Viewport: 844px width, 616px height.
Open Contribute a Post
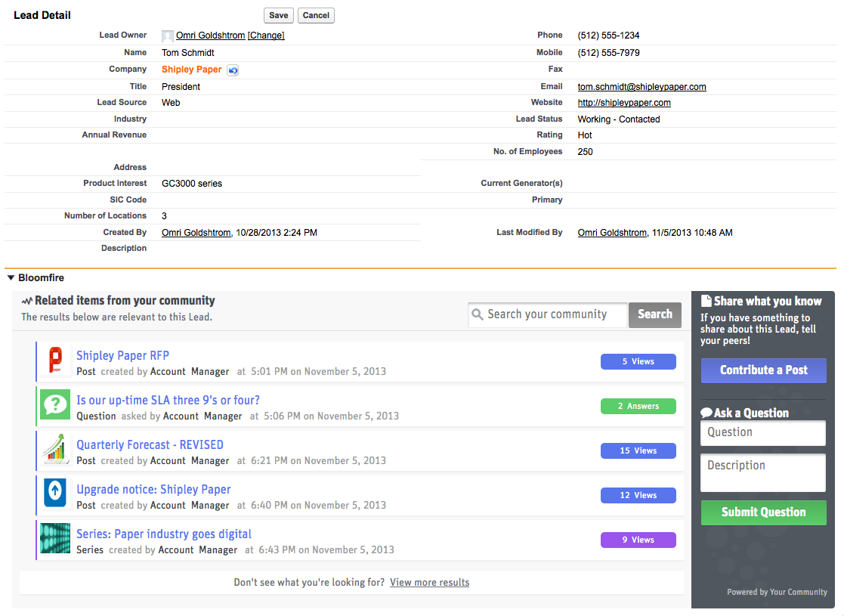[x=763, y=370]
